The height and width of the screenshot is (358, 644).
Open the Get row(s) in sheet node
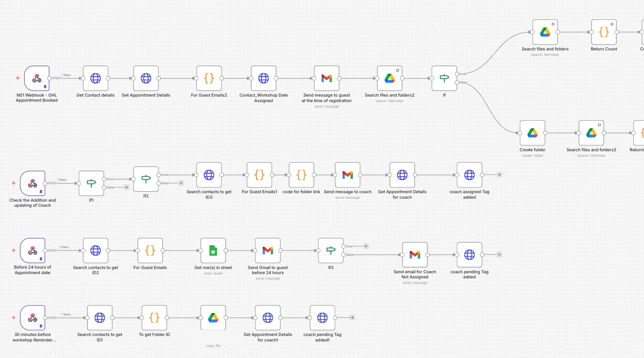(213, 250)
